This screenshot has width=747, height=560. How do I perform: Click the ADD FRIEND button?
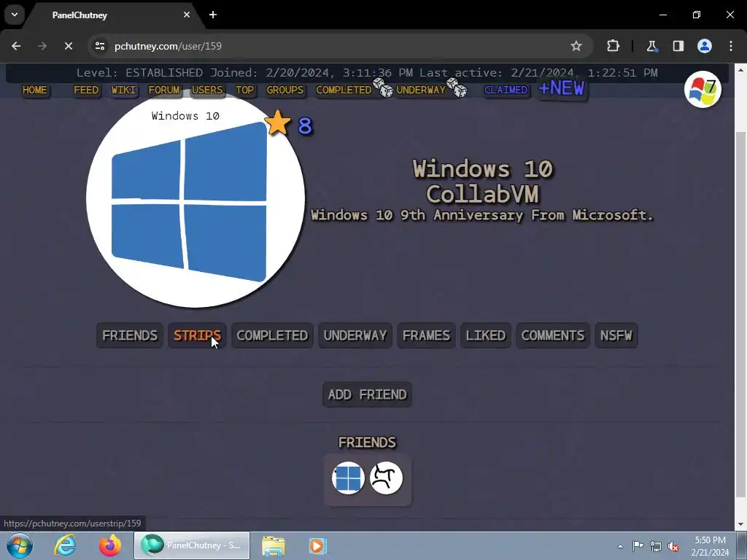[368, 394]
